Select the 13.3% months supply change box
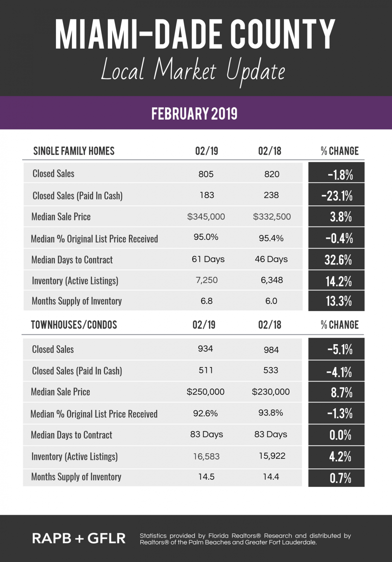The height and width of the screenshot is (562, 392). 336,301
